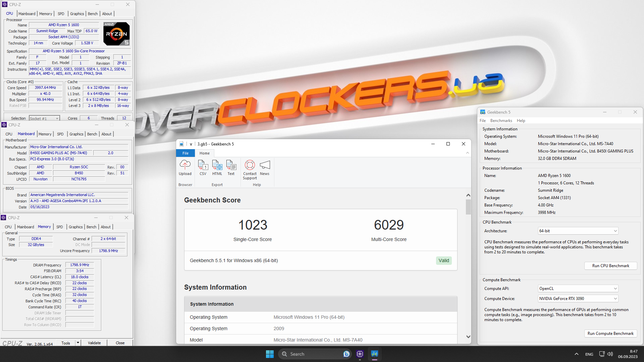
Task: Open SPD tab in top CPU-Z window
Action: click(61, 14)
